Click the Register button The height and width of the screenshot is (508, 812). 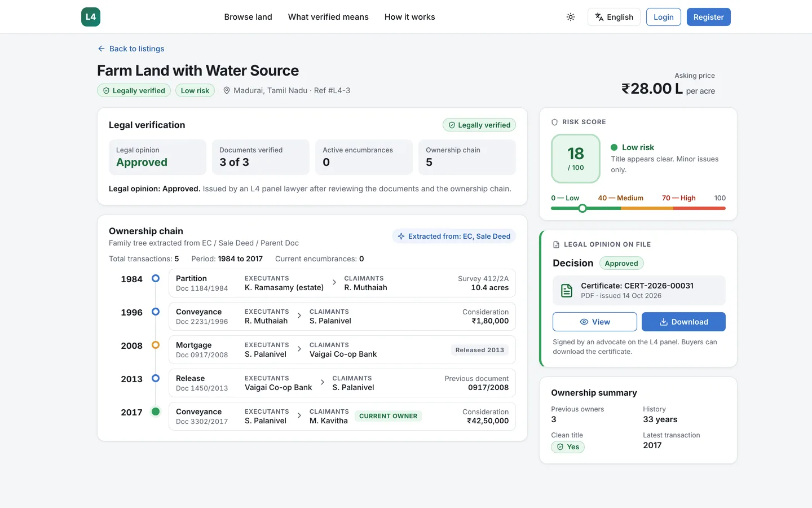pos(709,17)
